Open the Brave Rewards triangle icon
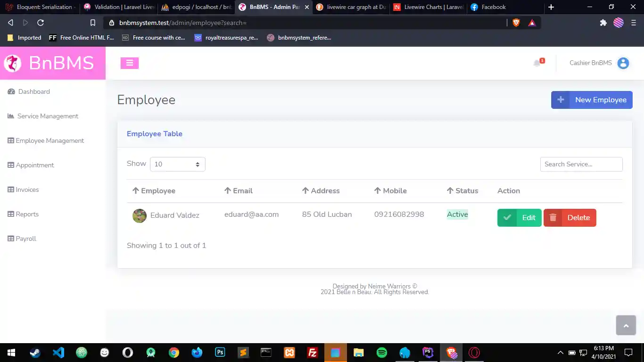The image size is (644, 362). 532,23
